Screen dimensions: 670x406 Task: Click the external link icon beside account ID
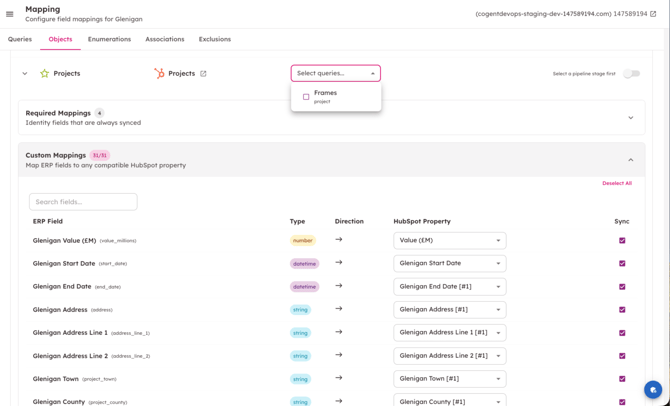[x=654, y=14]
